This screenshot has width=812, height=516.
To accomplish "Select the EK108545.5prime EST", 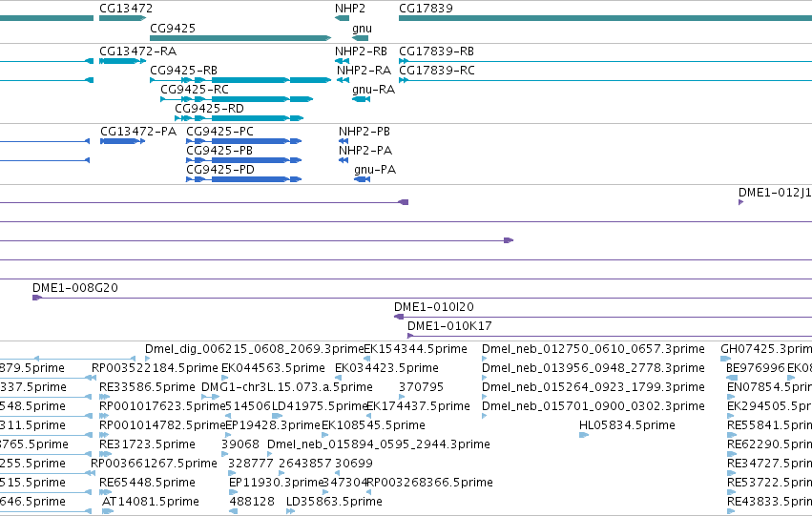I will point(373,425).
